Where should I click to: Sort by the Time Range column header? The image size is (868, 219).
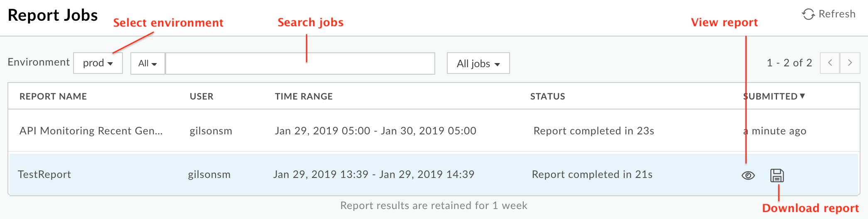[x=304, y=97]
